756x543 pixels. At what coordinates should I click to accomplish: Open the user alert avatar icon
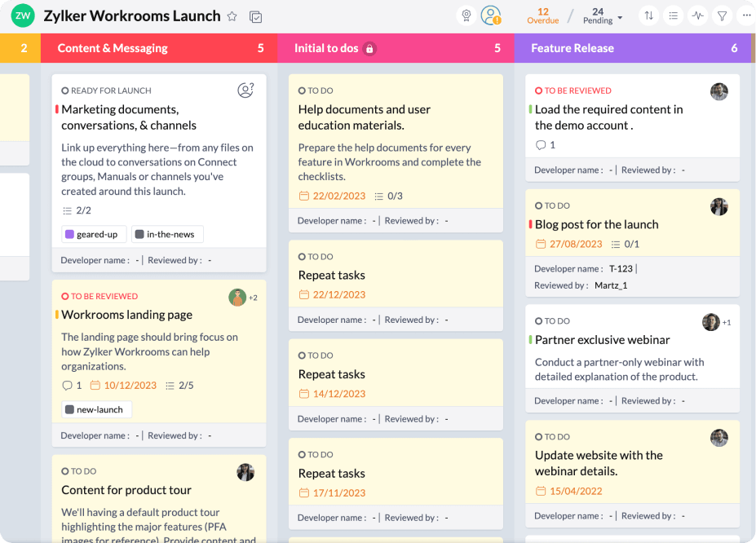[491, 15]
